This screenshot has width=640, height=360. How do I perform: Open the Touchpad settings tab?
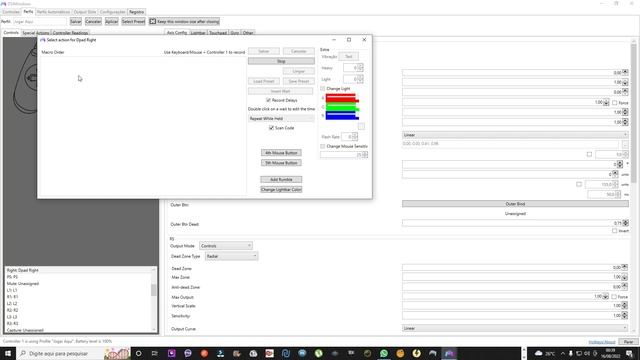[218, 33]
